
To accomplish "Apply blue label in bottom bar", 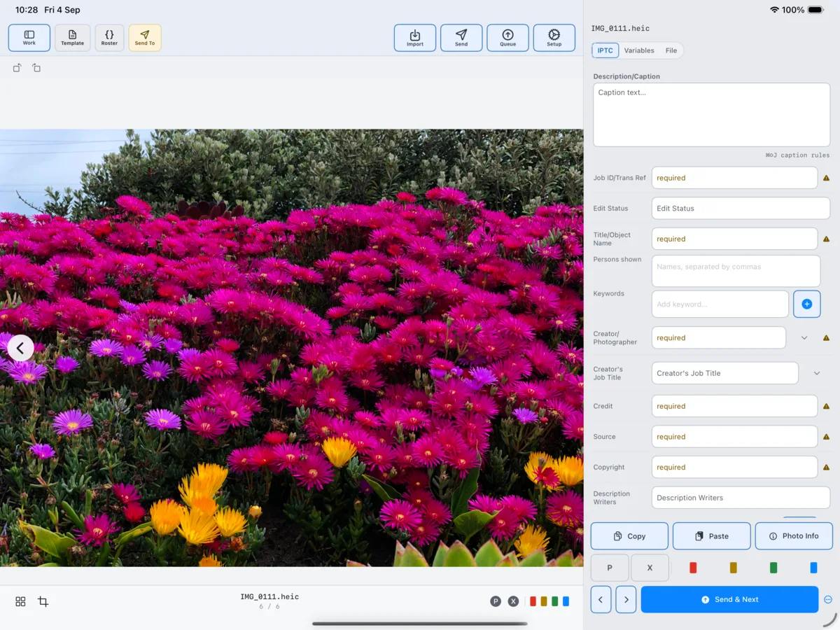I will [566, 601].
